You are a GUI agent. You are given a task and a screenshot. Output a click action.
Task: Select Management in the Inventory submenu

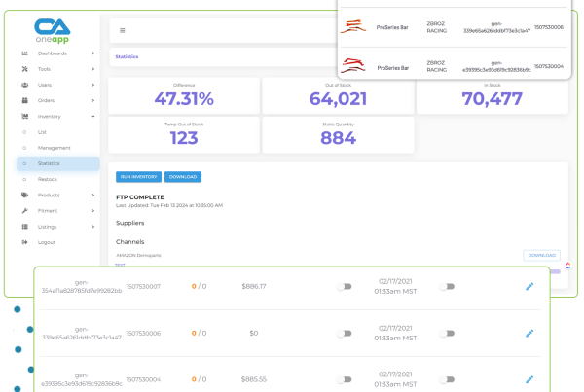pos(54,148)
